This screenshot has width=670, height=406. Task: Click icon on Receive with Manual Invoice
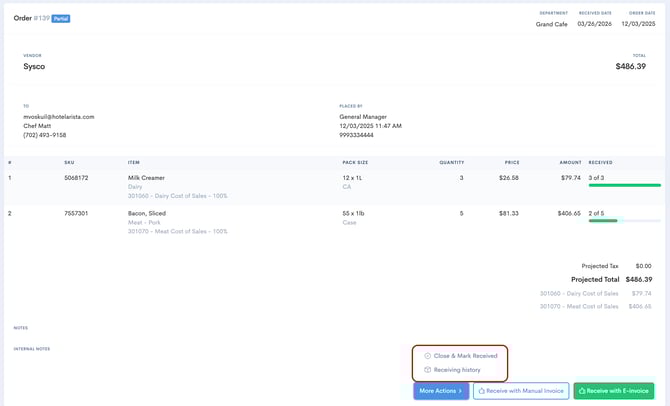tap(482, 391)
